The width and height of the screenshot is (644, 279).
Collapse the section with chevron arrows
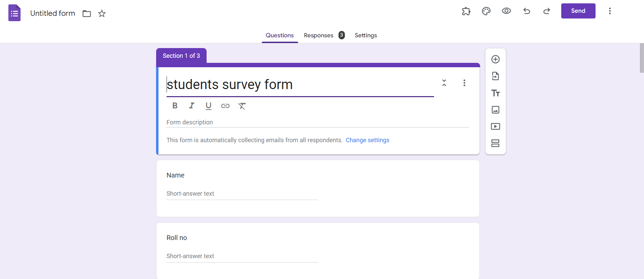[444, 83]
